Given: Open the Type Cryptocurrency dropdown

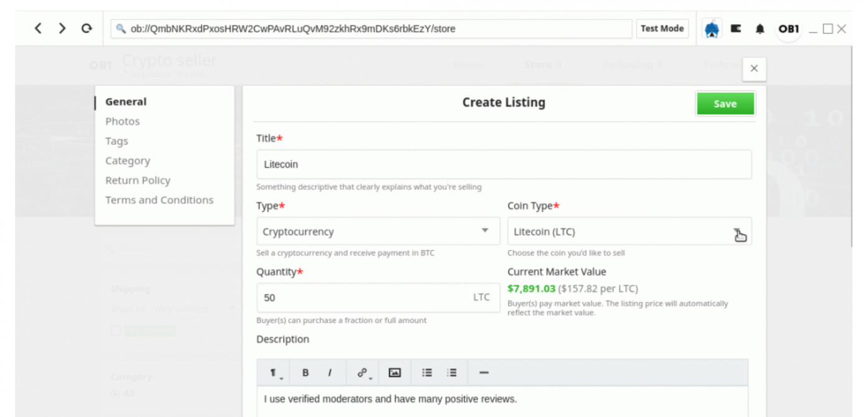Looking at the screenshot, I should tap(378, 231).
